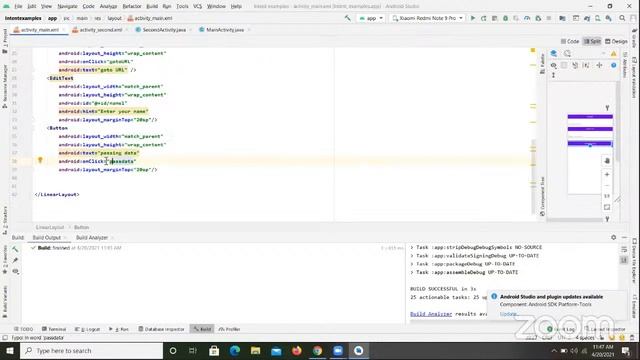Expand the stripDebugDebugSymbols task row

476,247
